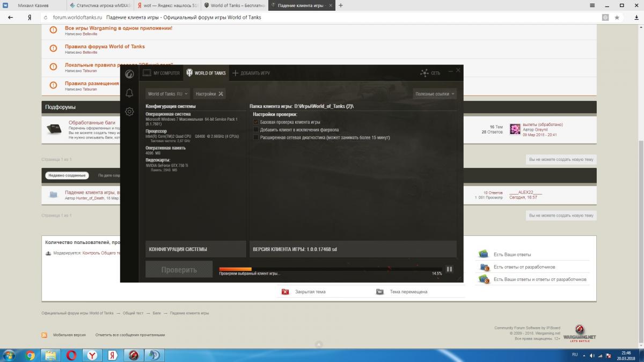The height and width of the screenshot is (362, 644).
Task: Launch Google Chrome from taskbar
Action: click(x=31, y=355)
